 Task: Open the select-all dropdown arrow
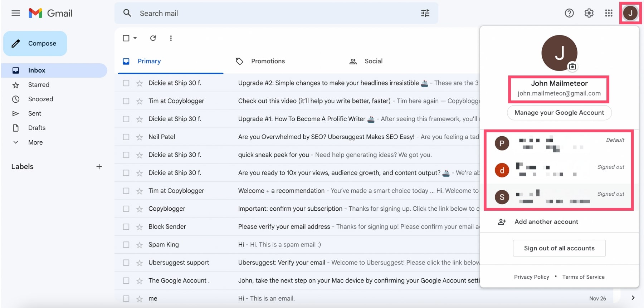[x=135, y=38]
